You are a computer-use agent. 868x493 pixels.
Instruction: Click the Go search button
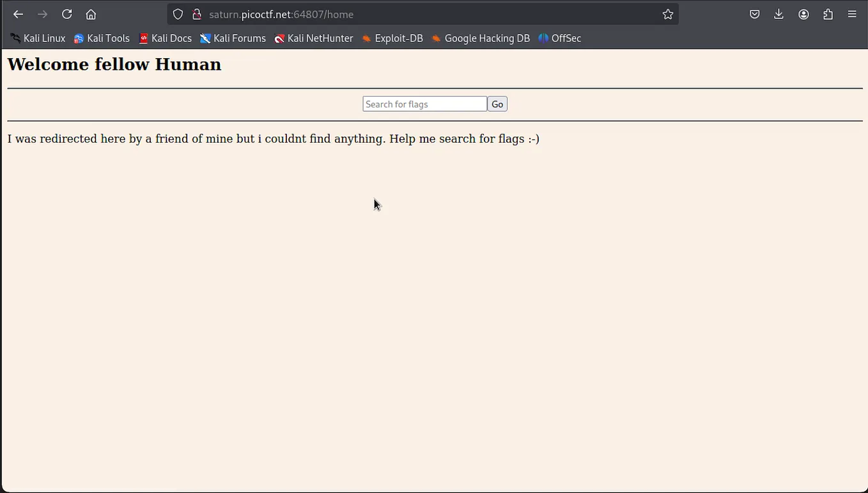pyautogui.click(x=497, y=104)
